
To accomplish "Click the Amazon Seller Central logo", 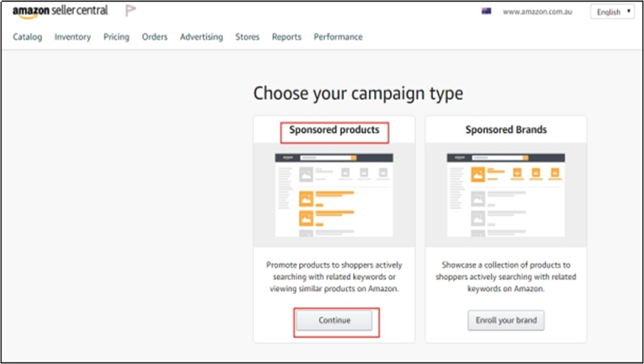I will click(60, 11).
